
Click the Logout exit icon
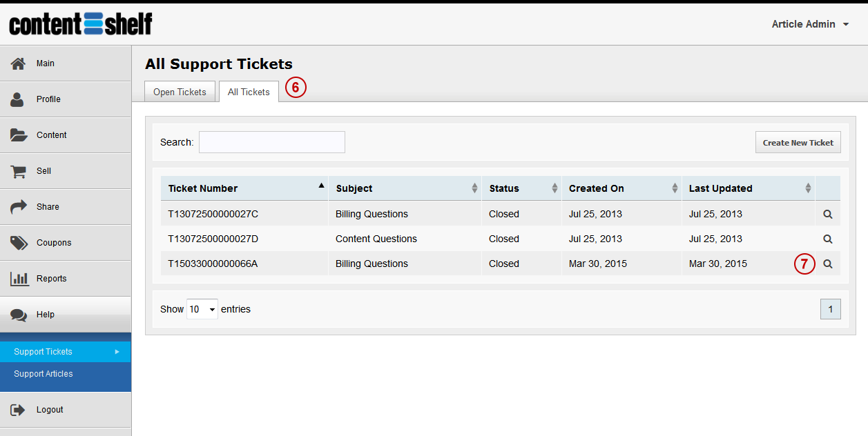click(x=19, y=410)
